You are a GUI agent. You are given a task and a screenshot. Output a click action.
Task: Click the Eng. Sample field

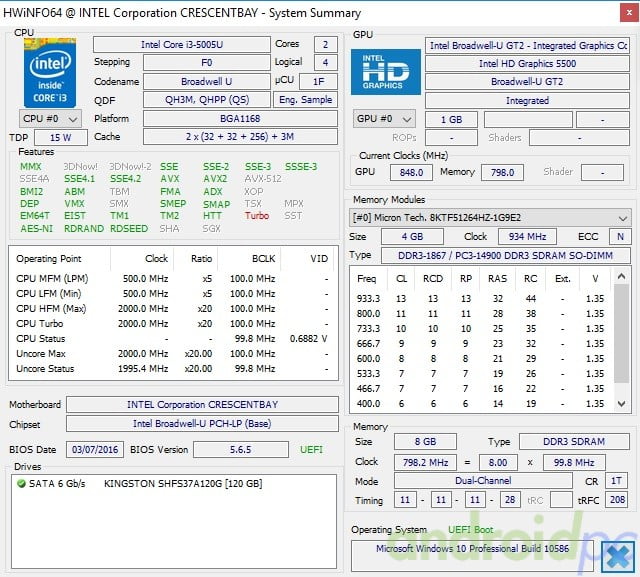[305, 100]
